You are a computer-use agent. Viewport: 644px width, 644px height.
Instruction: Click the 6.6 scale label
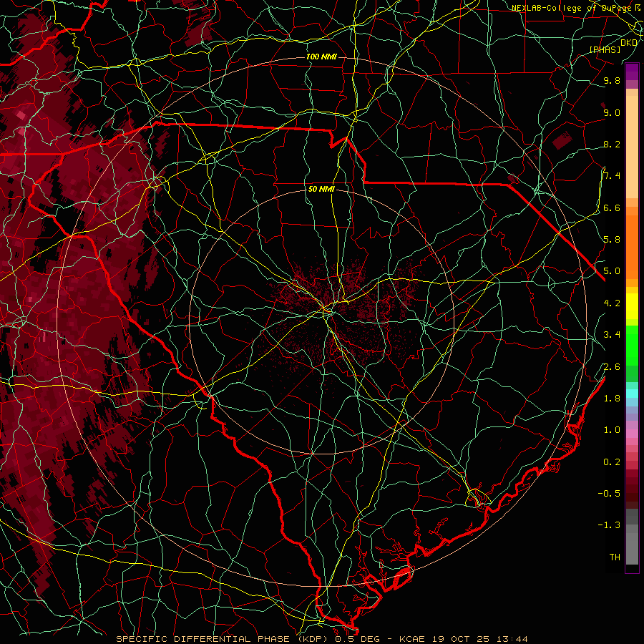tap(612, 208)
